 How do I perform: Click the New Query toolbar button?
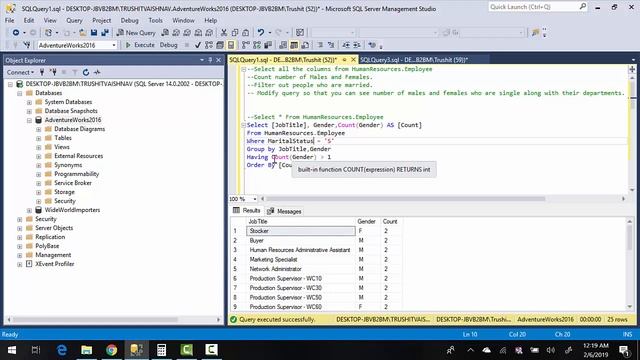point(136,33)
